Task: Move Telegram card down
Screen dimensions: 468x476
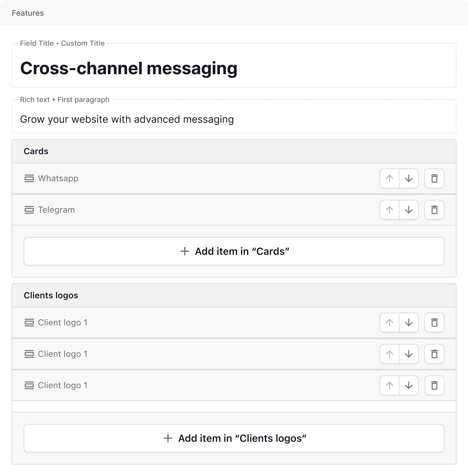Action: (x=408, y=210)
